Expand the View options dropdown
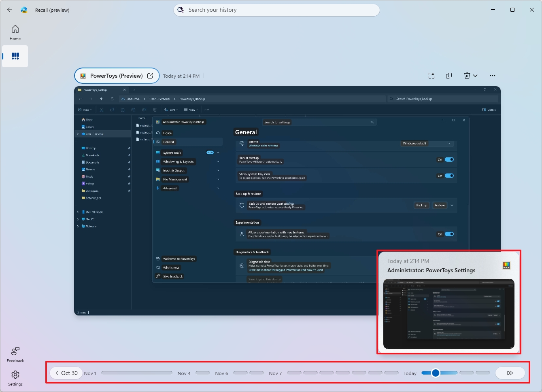The width and height of the screenshot is (542, 392). click(190, 110)
